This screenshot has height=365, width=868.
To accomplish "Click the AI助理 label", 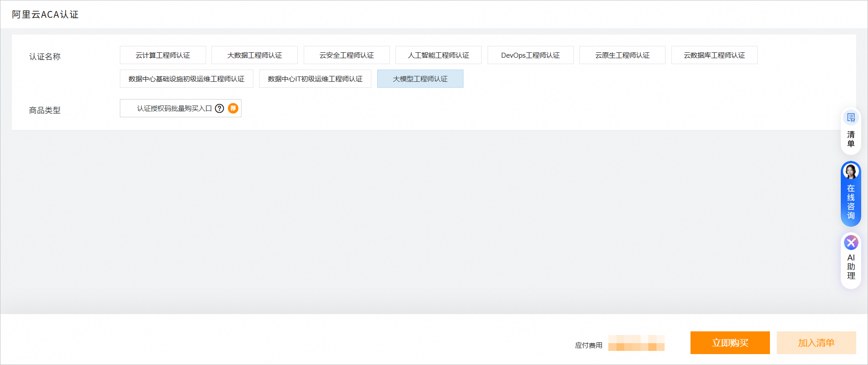I will [x=851, y=267].
